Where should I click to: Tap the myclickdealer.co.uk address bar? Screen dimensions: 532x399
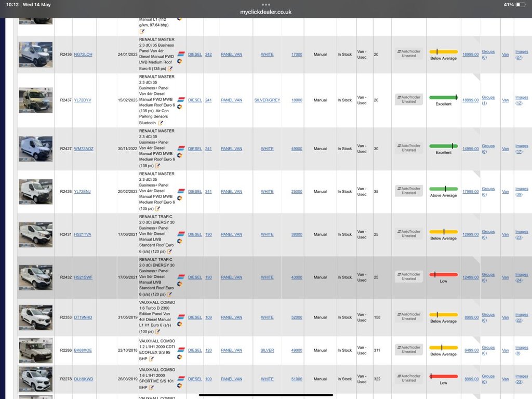[x=266, y=12]
